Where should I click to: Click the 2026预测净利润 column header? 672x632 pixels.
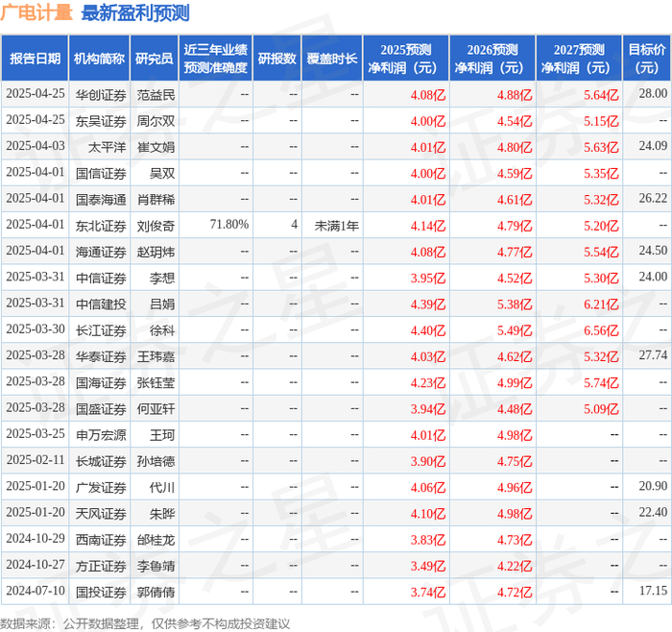tap(492, 59)
